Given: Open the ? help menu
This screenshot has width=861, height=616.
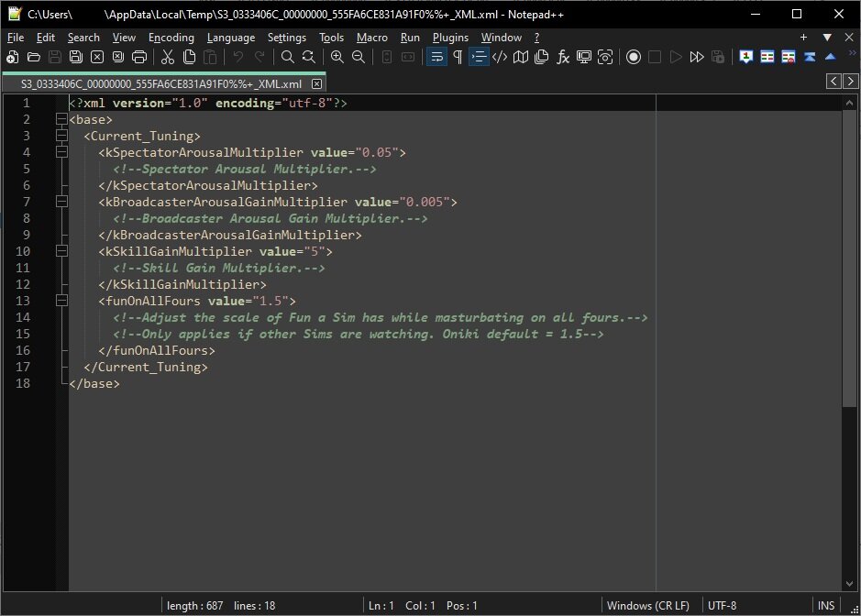Looking at the screenshot, I should coord(536,38).
